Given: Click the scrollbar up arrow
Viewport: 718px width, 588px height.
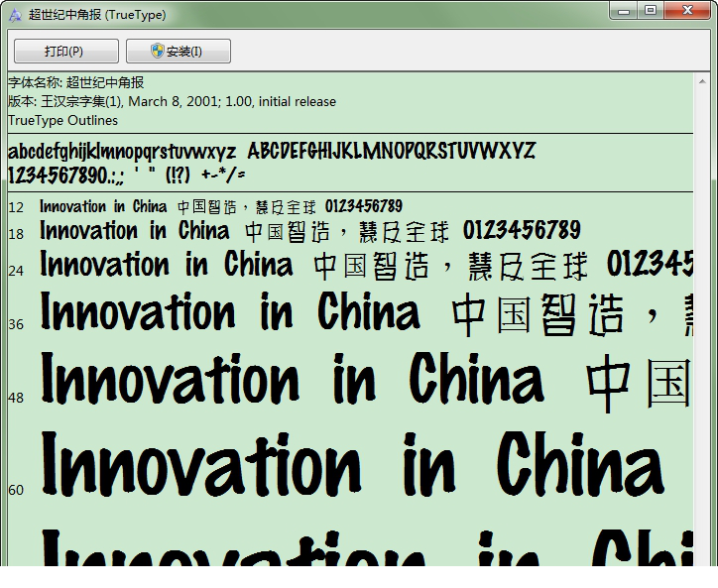Looking at the screenshot, I should coord(702,81).
